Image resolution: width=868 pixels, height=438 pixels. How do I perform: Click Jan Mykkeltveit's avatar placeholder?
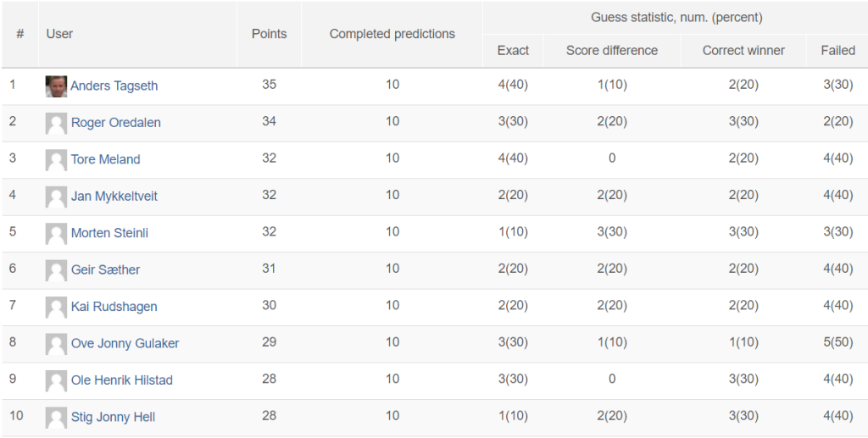click(56, 197)
